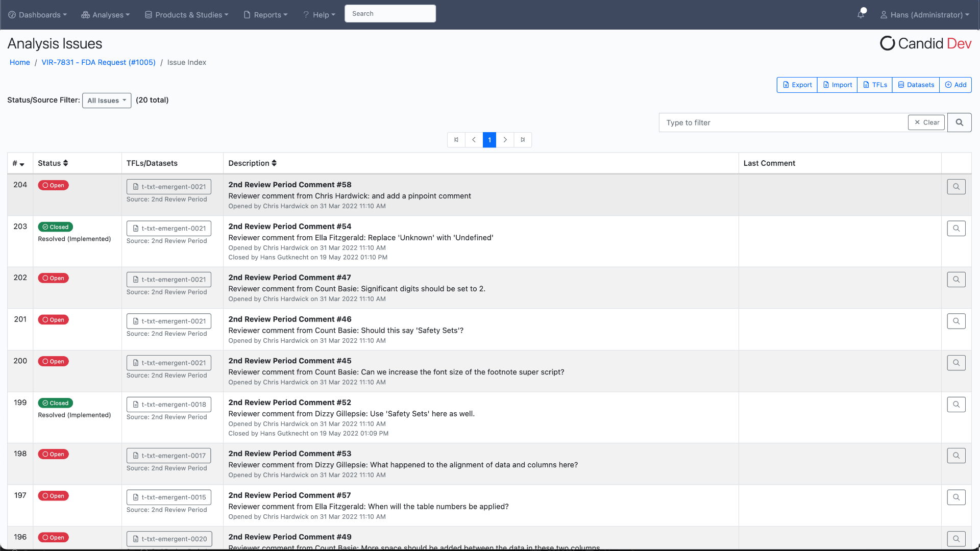Open t-txt-emergent-0021 file for issue 203

click(x=169, y=229)
